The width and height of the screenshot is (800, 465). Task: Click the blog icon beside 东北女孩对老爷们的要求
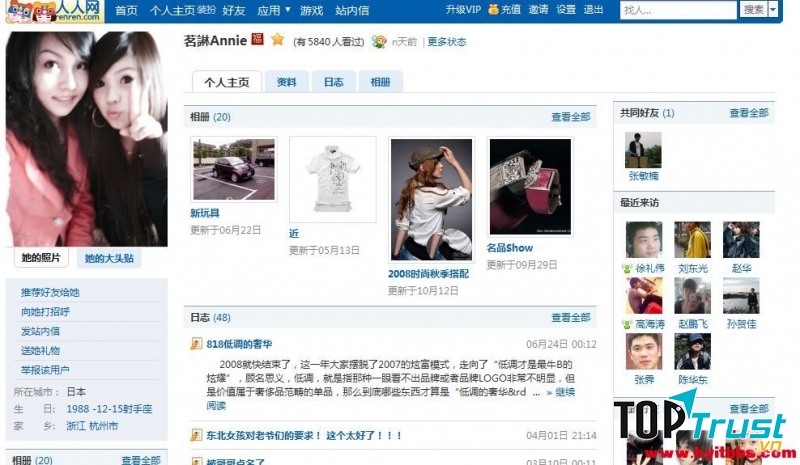(x=197, y=436)
